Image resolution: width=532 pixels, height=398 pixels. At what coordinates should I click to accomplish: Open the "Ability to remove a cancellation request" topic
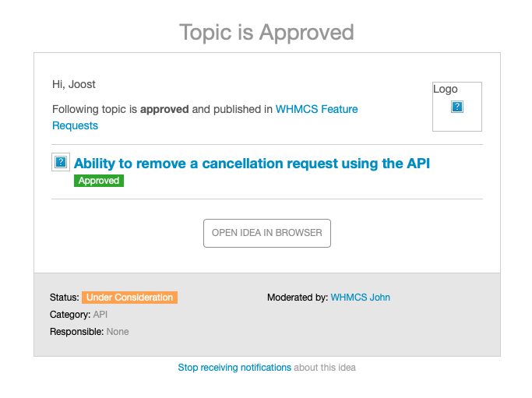coord(252,164)
